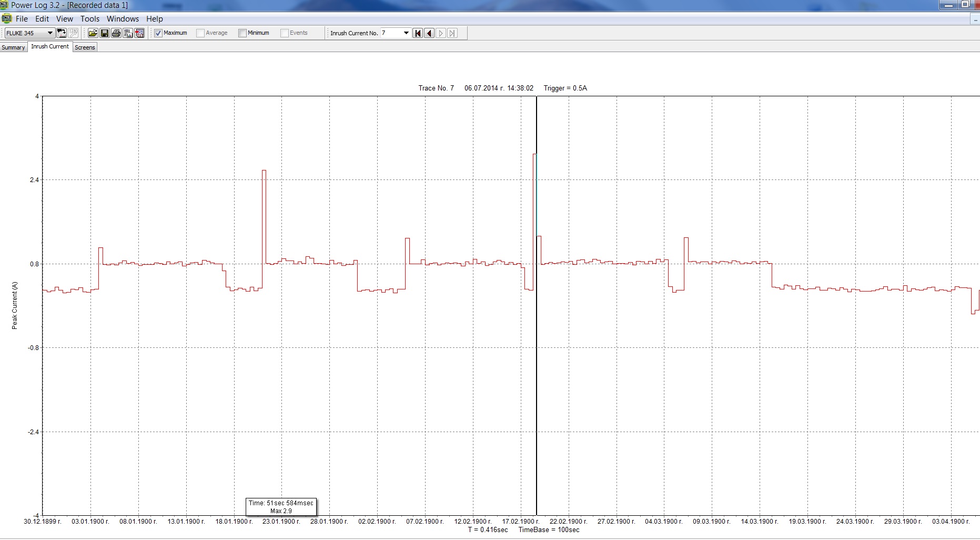Jump to the first inrush current trace
Screen dimensions: 980x540
tap(418, 33)
